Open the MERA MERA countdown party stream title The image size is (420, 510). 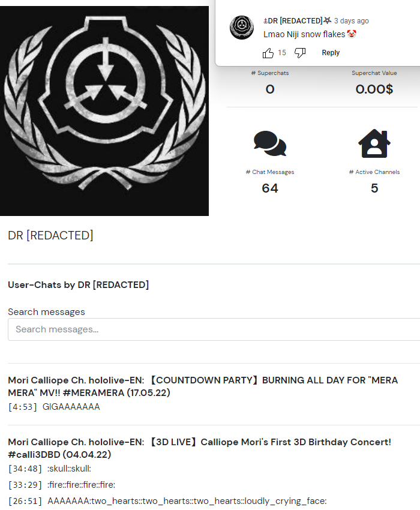203,386
